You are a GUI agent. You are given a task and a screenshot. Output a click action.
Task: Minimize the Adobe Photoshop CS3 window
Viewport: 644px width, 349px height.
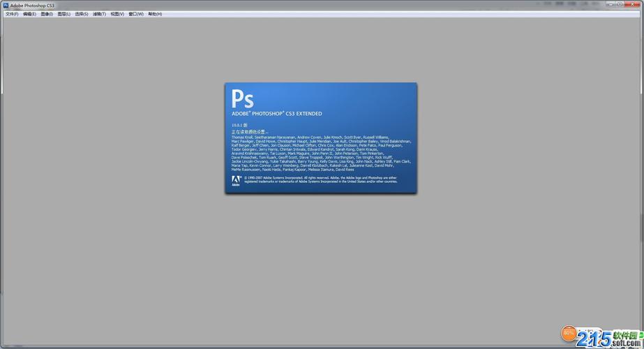pos(611,3)
